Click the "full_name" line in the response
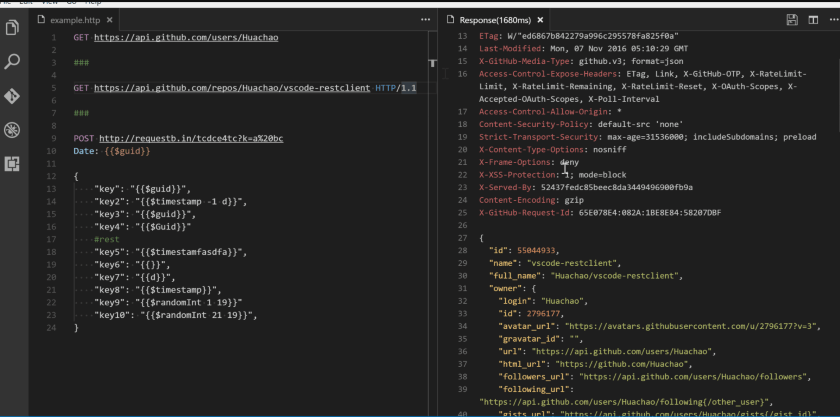The height and width of the screenshot is (417, 840). coord(585,276)
